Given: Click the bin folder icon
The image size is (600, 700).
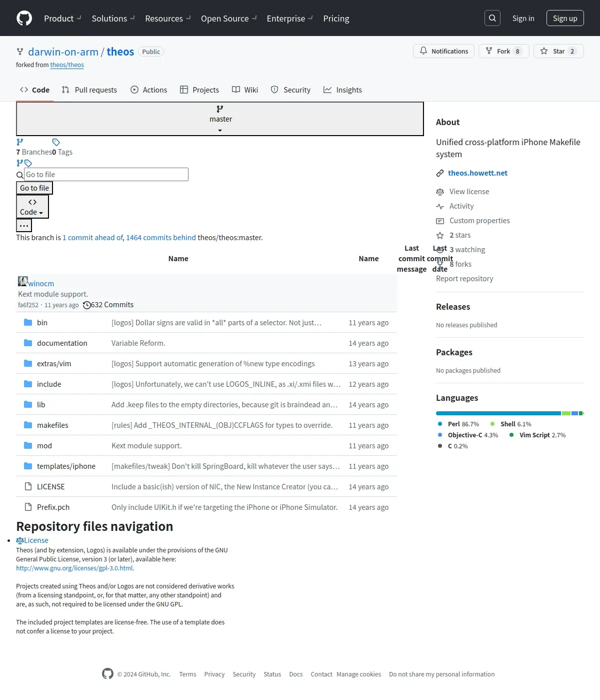Looking at the screenshot, I should (28, 323).
